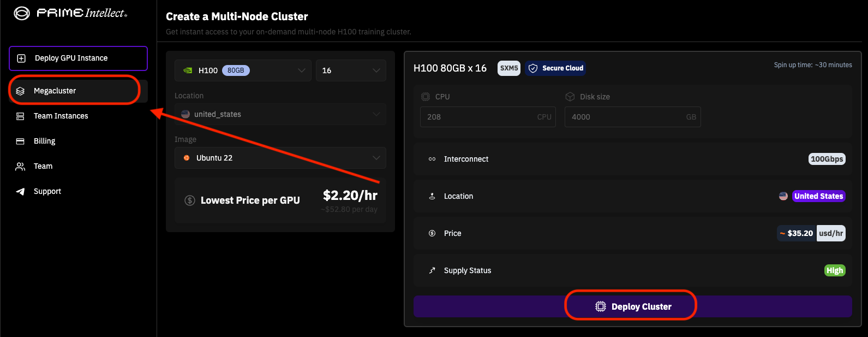
Task: Click the CPU input field showing 208
Action: pyautogui.click(x=488, y=117)
